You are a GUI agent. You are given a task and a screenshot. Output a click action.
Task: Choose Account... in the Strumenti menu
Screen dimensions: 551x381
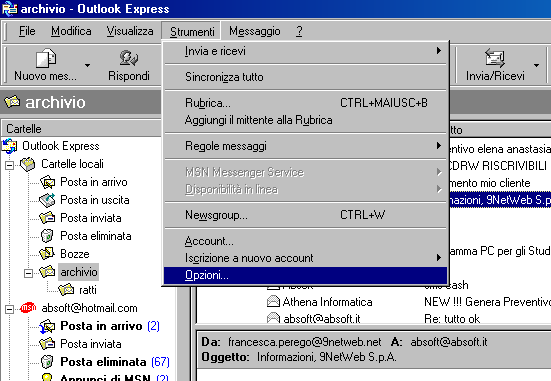(x=305, y=241)
